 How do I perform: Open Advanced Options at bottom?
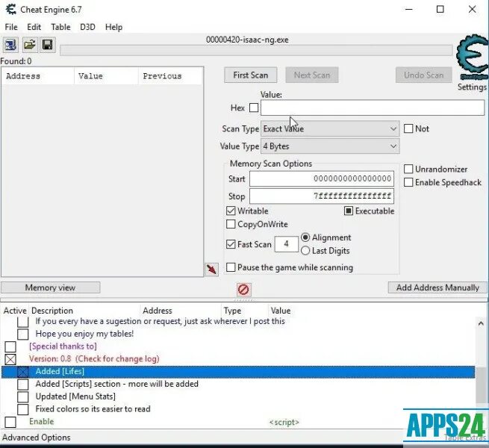pos(37,438)
